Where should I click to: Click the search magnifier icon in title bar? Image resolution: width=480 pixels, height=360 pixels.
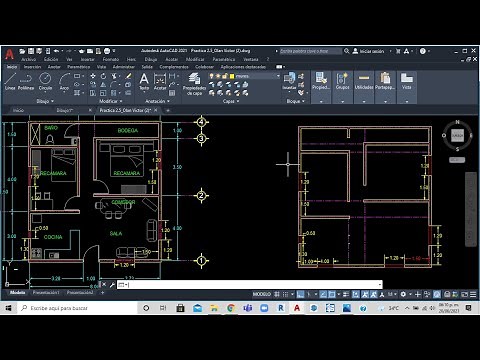(x=347, y=51)
